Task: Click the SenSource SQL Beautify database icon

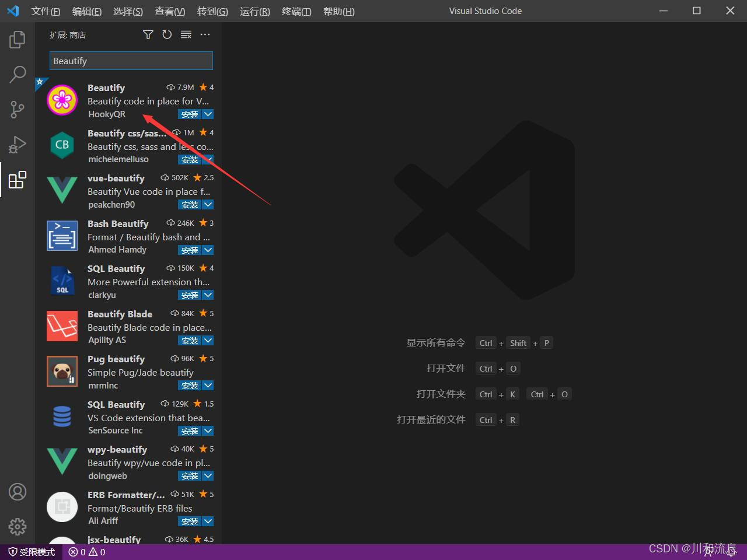Action: [62, 416]
